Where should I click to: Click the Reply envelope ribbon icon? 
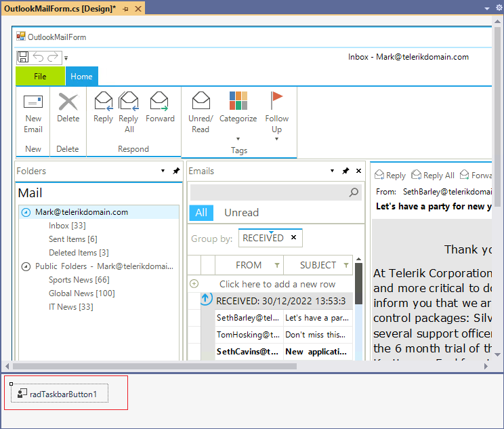tap(104, 101)
